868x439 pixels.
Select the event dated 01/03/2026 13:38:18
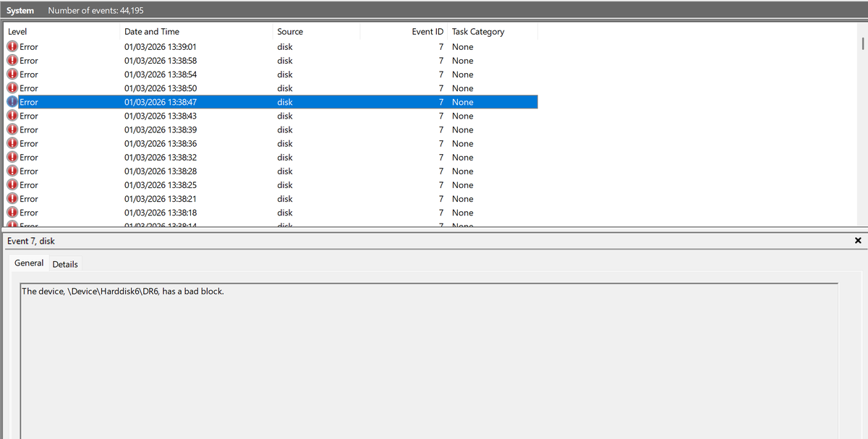click(161, 213)
